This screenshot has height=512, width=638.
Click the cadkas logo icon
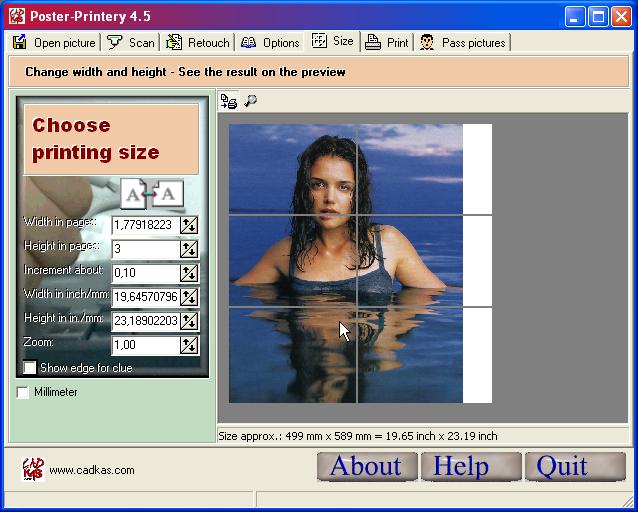[33, 468]
